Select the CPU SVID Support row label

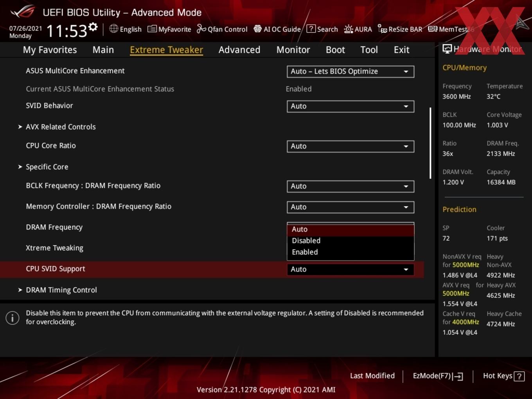click(x=55, y=269)
